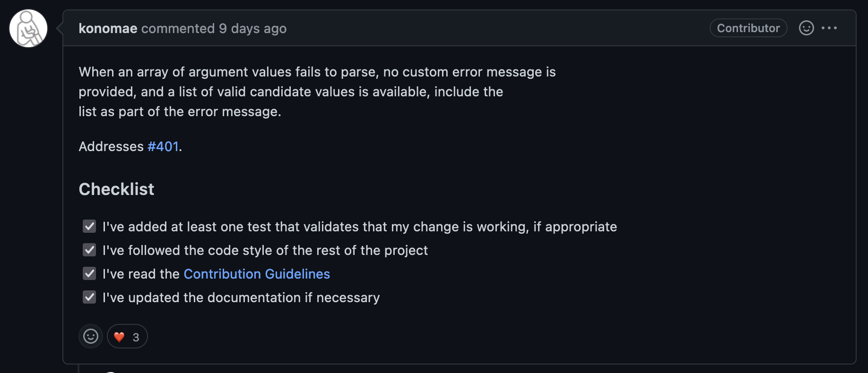The height and width of the screenshot is (373, 868).
Task: Toggle the "added at least one test" checkbox
Action: [89, 227]
